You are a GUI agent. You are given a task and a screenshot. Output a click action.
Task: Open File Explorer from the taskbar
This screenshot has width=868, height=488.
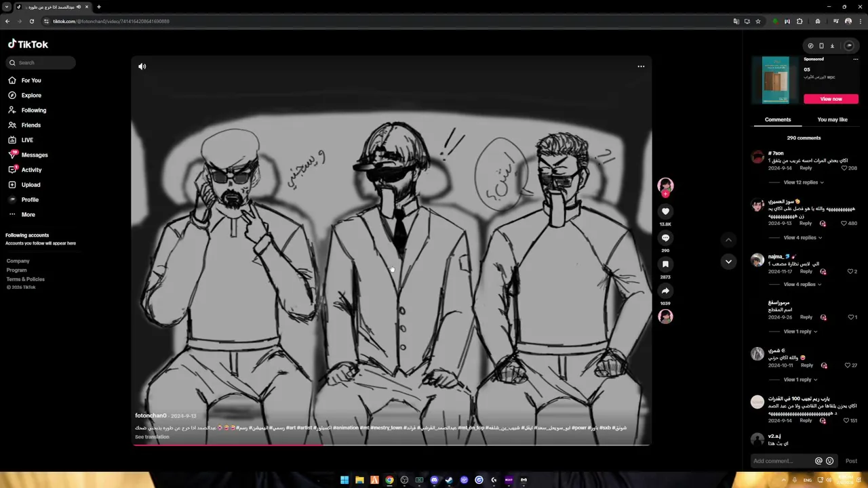pyautogui.click(x=359, y=480)
